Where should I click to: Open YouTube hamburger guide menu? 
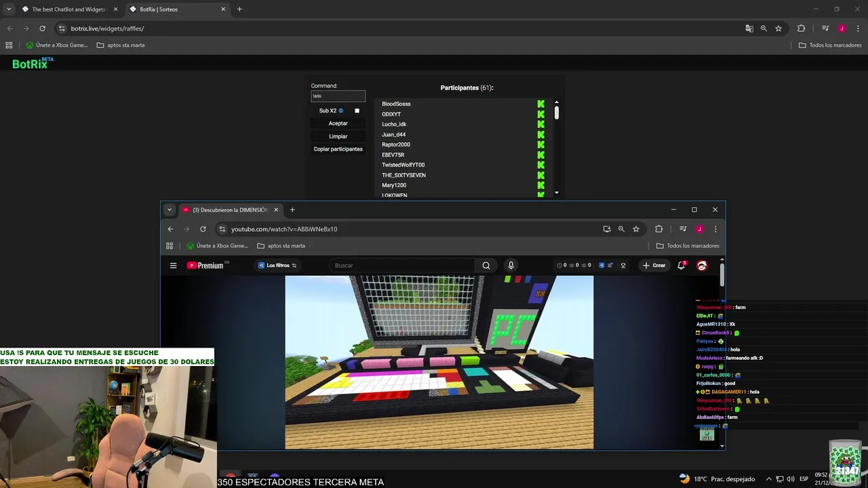tap(173, 266)
